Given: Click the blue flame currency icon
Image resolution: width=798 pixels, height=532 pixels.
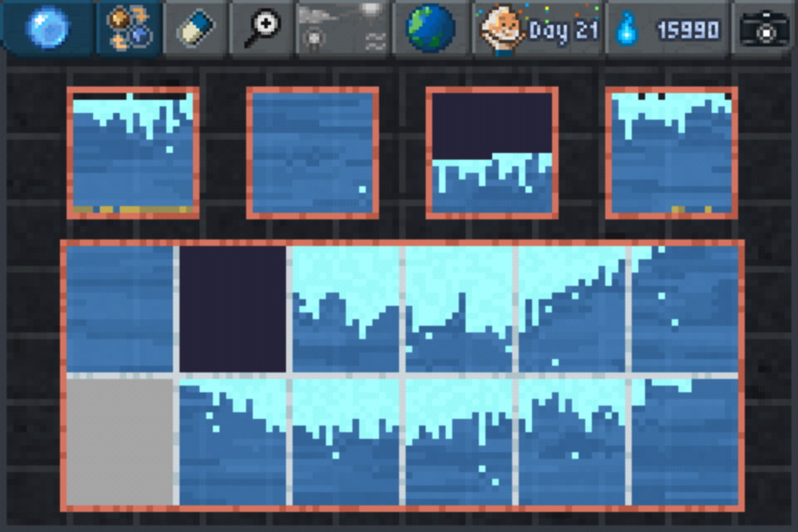Looking at the screenshot, I should pyautogui.click(x=627, y=30).
